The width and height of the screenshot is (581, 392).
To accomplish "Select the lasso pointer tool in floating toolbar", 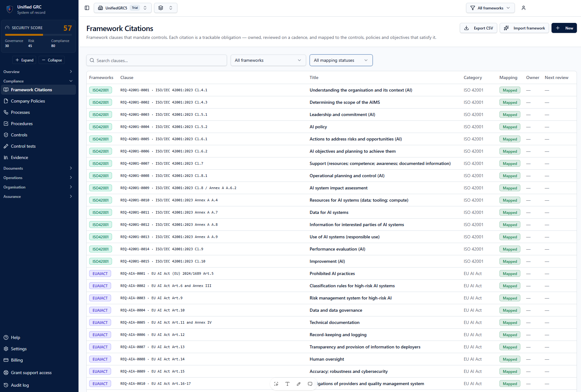I will 276,384.
